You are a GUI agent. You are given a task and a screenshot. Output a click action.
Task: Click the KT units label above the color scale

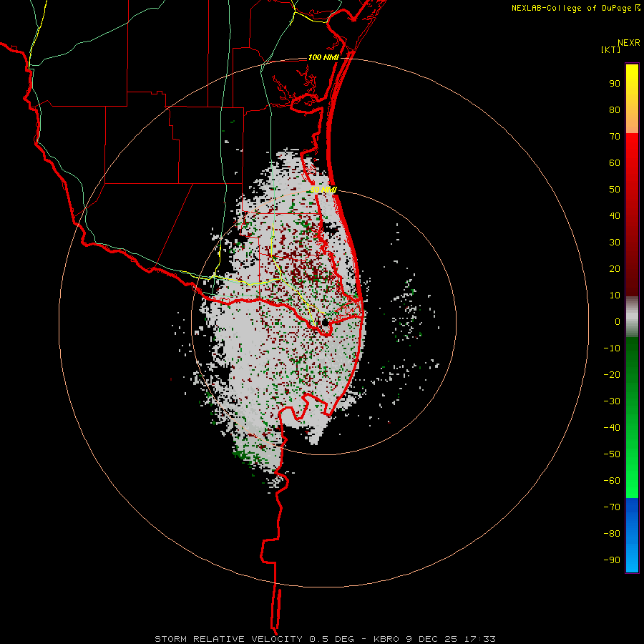tap(611, 49)
